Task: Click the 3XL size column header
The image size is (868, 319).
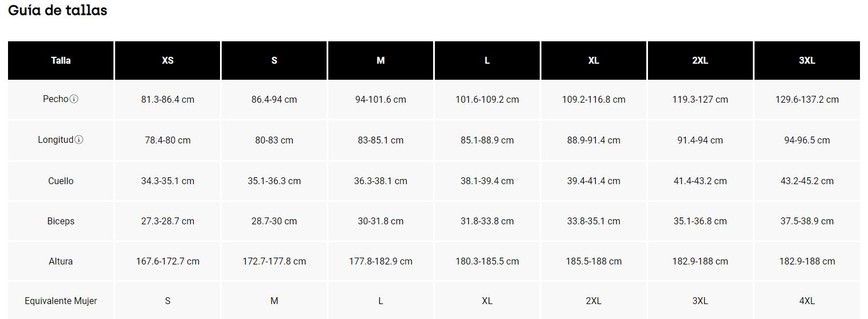Action: 807,60
